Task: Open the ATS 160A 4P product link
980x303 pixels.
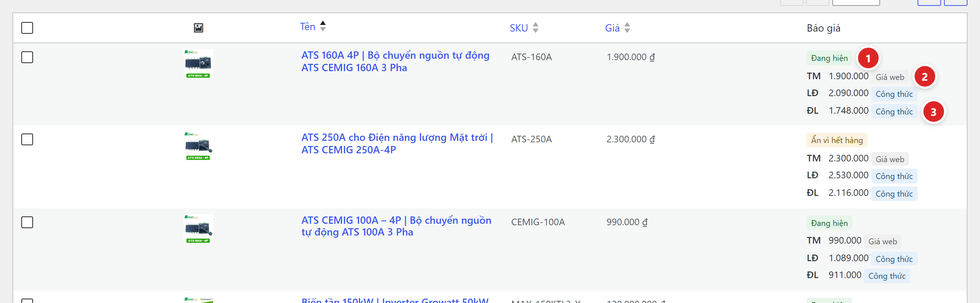Action: [395, 62]
